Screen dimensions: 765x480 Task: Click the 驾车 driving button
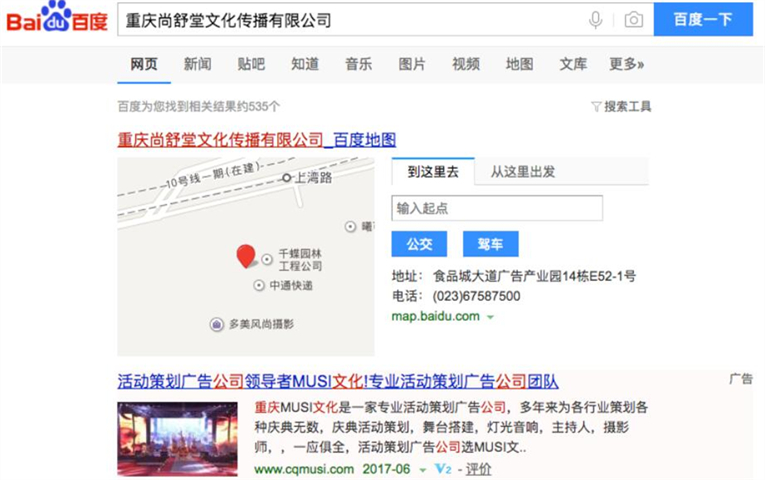click(490, 244)
